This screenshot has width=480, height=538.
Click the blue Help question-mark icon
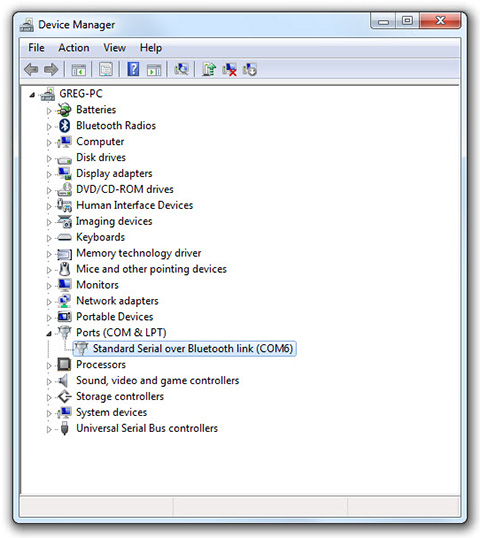tap(133, 69)
